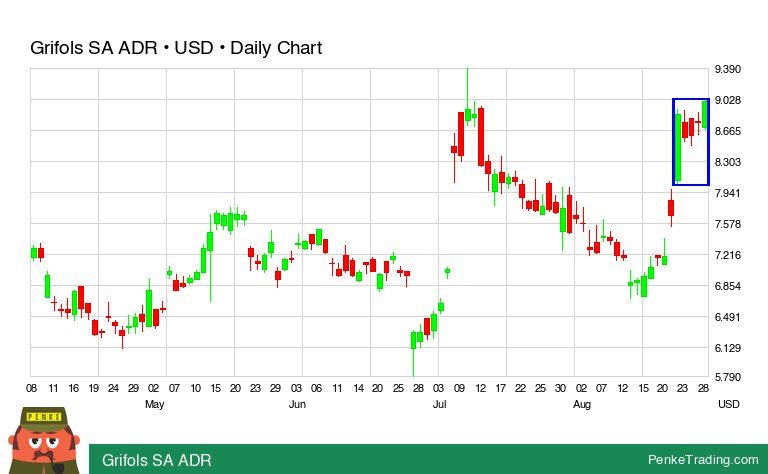The height and width of the screenshot is (474, 768).
Task: Click the 22 date label on the axis
Action: click(520, 388)
